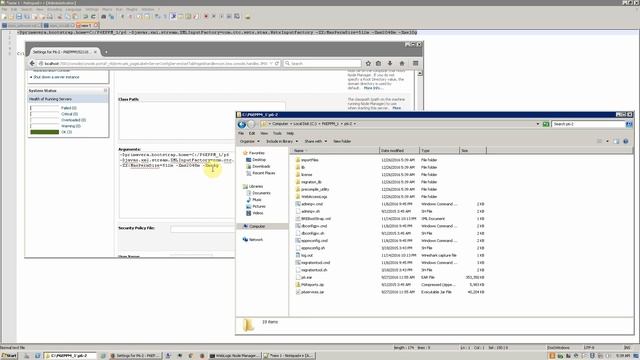Open Explorer's Tools menu

click(x=277, y=133)
